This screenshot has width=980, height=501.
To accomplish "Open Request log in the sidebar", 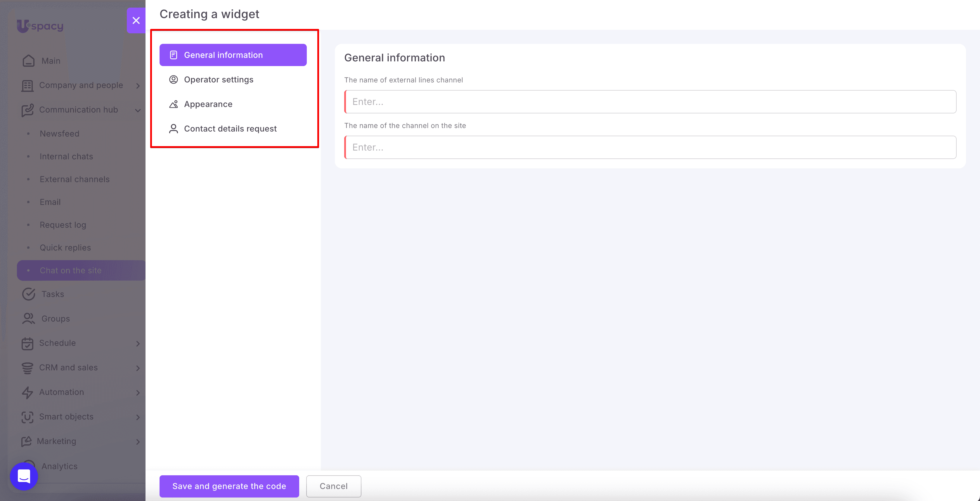I will 63,225.
